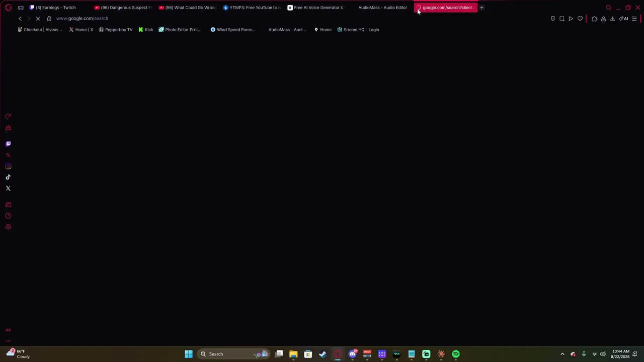The image size is (644, 362).
Task: Open the browser downloads icon
Action: coord(612,19)
